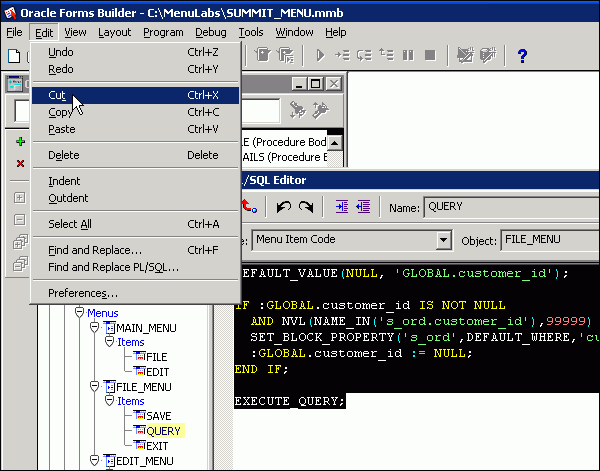This screenshot has width=600, height=471.
Task: Click the Redo arrow in PL/SQL Editor
Action: point(306,207)
